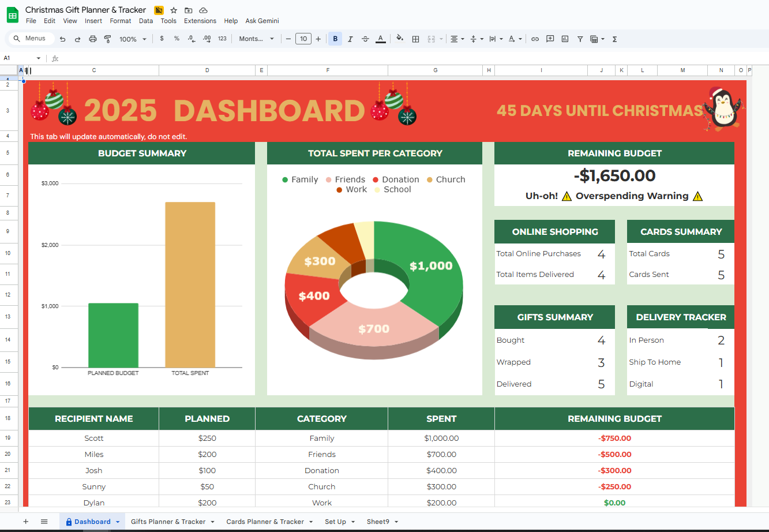Open the Extensions menu
Screen dimensions: 769x532
coord(200,21)
